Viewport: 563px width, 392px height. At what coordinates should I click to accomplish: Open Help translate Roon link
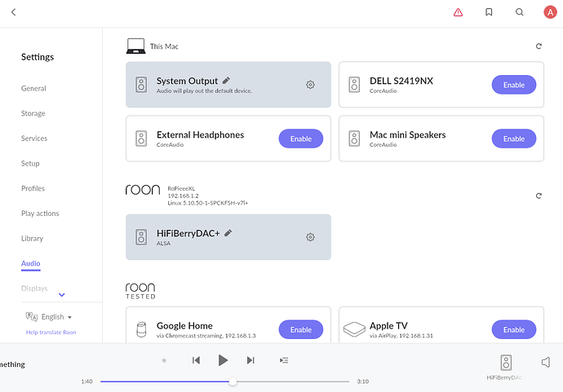tap(51, 333)
